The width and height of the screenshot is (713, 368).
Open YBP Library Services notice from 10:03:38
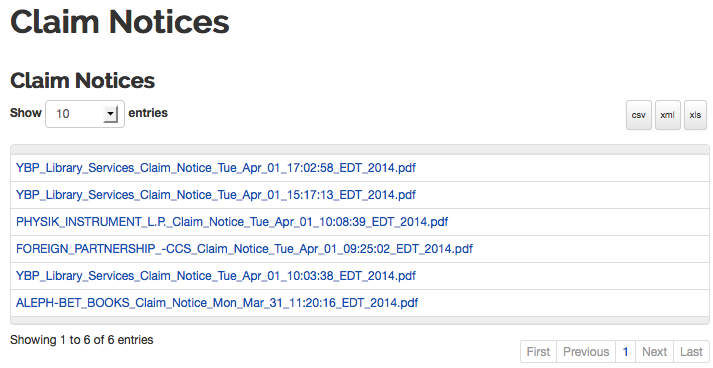[216, 276]
